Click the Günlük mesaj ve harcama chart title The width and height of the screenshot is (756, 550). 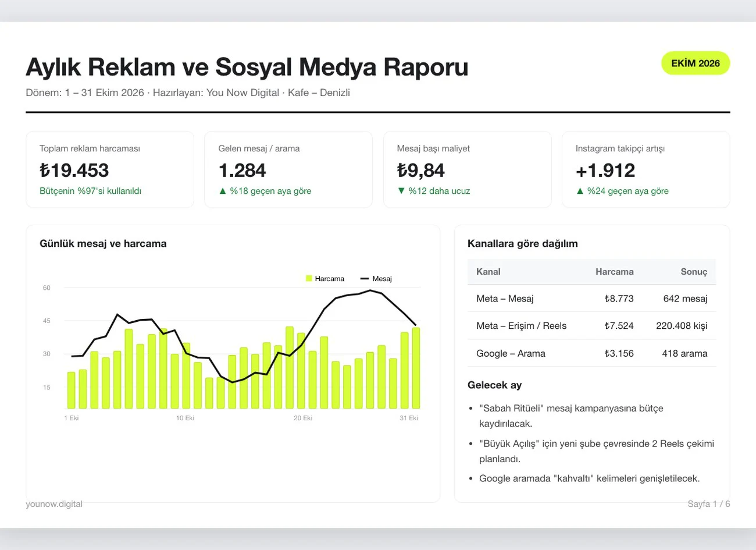(x=103, y=244)
